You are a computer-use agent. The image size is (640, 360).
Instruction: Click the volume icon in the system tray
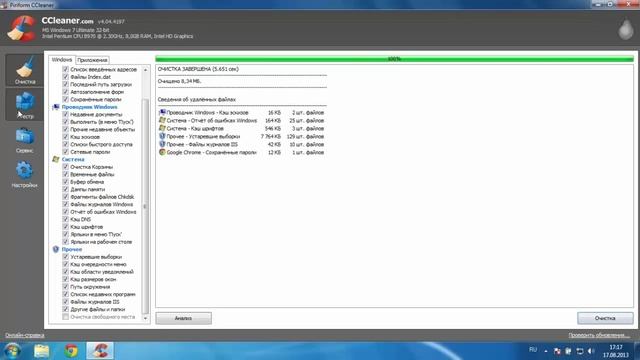click(x=591, y=351)
